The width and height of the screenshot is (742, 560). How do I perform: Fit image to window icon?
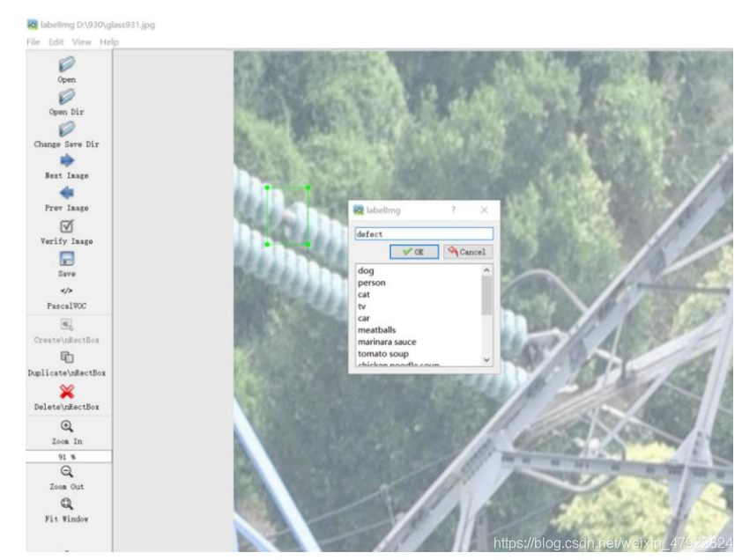[x=67, y=505]
